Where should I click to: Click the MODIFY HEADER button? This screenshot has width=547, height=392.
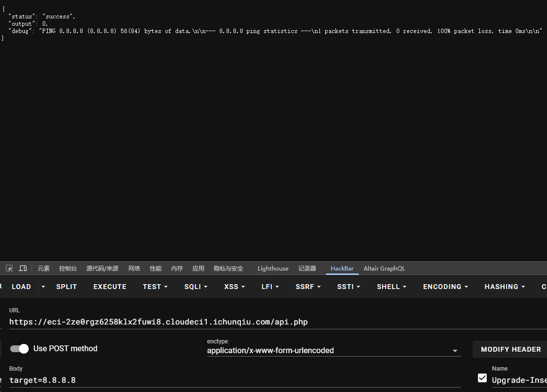click(x=511, y=349)
